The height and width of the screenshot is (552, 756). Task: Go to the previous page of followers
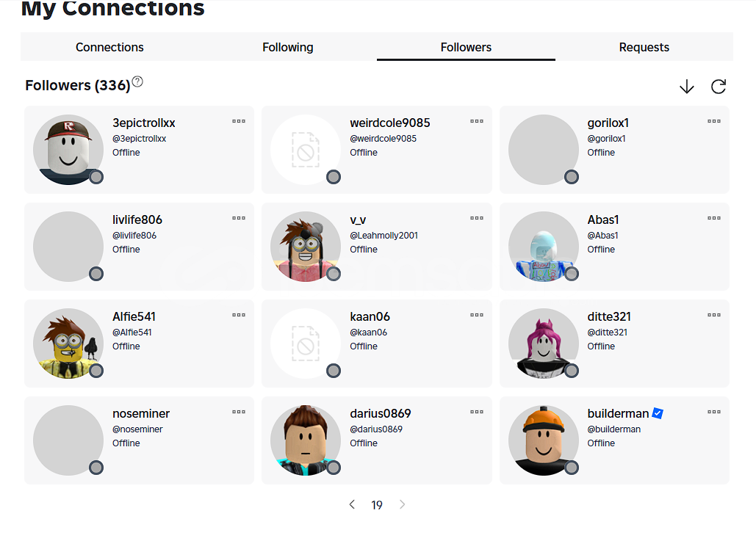coord(352,504)
